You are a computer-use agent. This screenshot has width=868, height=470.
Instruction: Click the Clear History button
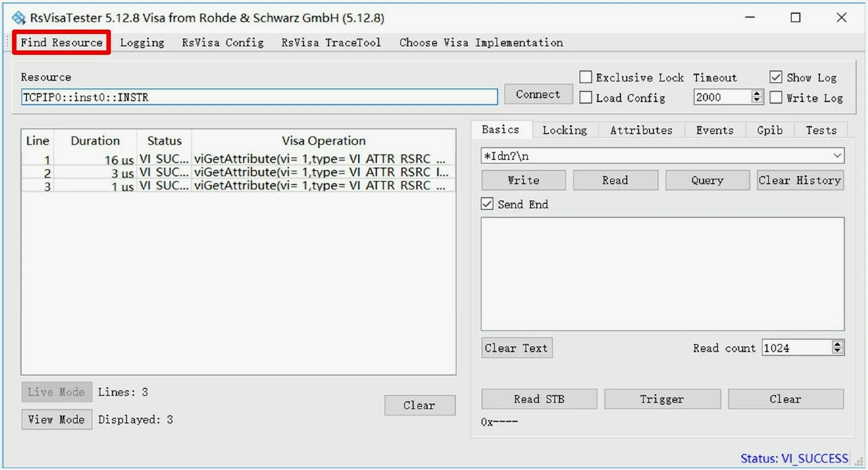800,180
